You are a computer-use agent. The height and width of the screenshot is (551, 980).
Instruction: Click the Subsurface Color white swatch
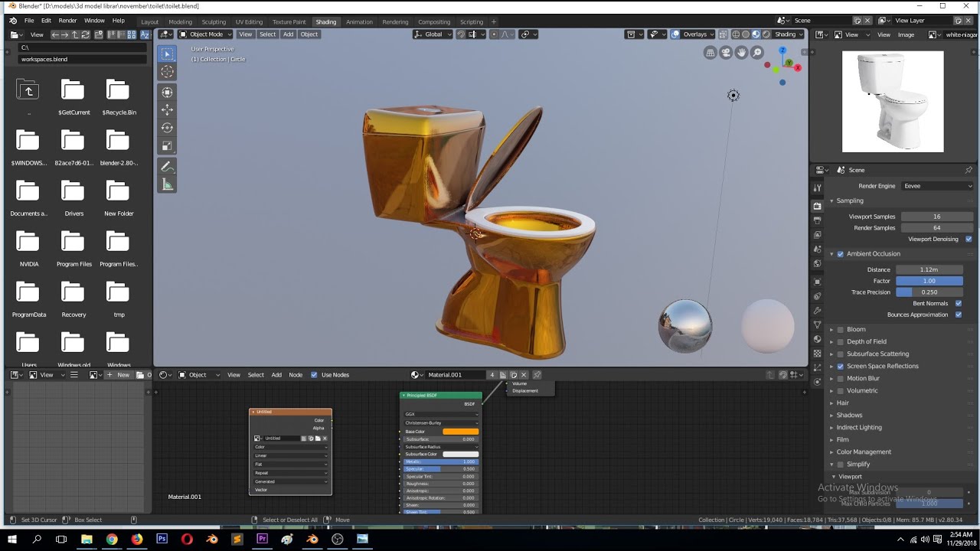click(x=460, y=455)
